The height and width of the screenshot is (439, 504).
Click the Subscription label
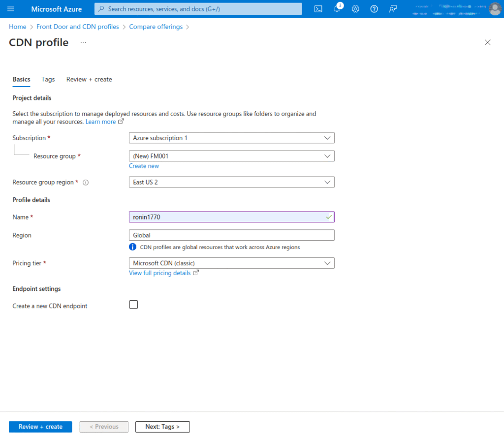(29, 138)
